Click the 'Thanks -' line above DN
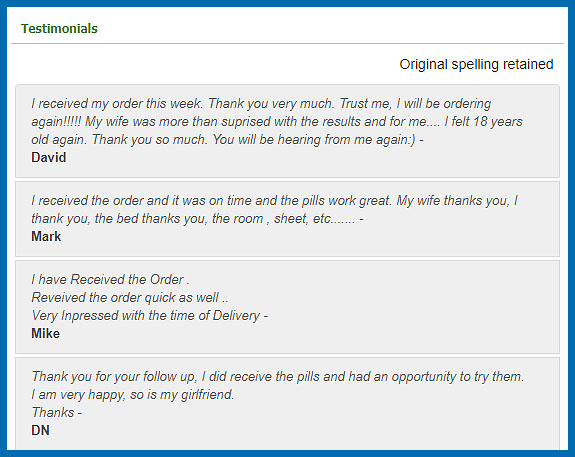Viewport: 575px width, 457px height. [56, 412]
